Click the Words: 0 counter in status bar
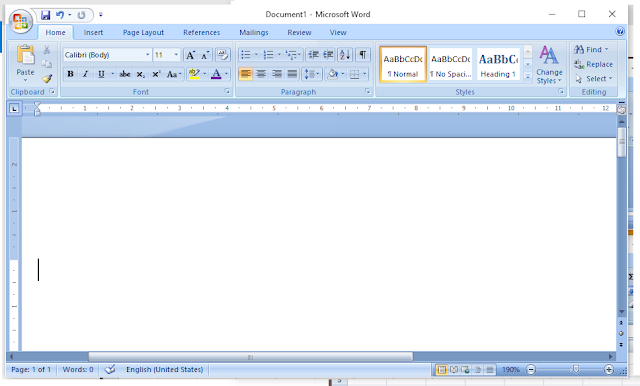640x386 pixels. [x=78, y=369]
